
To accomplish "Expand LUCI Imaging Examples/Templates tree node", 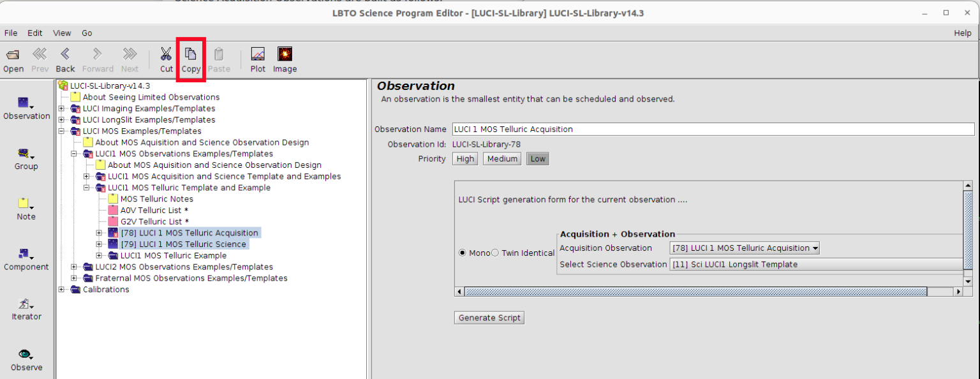I will (x=62, y=108).
